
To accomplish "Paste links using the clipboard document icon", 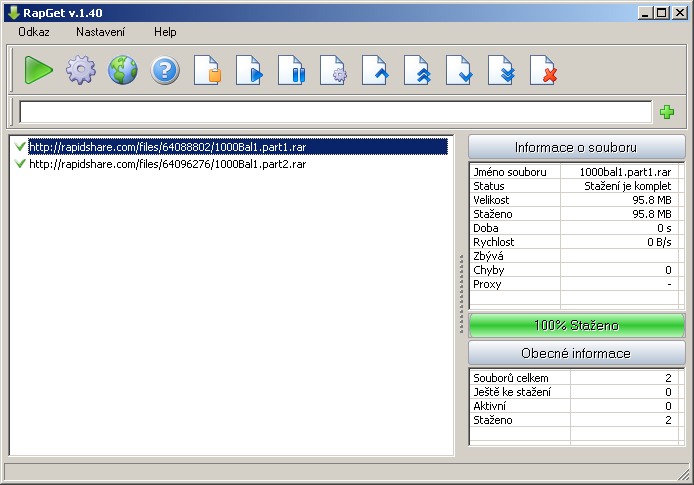I will click(x=207, y=70).
